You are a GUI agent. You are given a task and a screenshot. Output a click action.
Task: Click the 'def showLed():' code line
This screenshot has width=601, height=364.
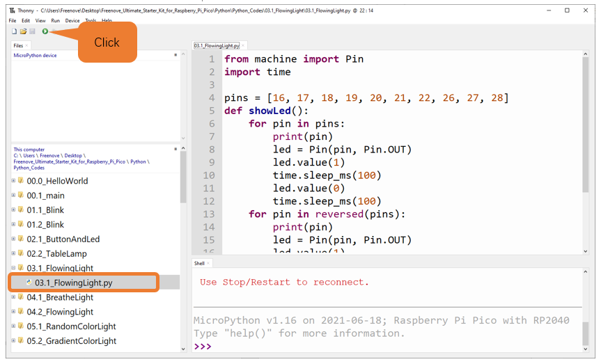click(267, 111)
